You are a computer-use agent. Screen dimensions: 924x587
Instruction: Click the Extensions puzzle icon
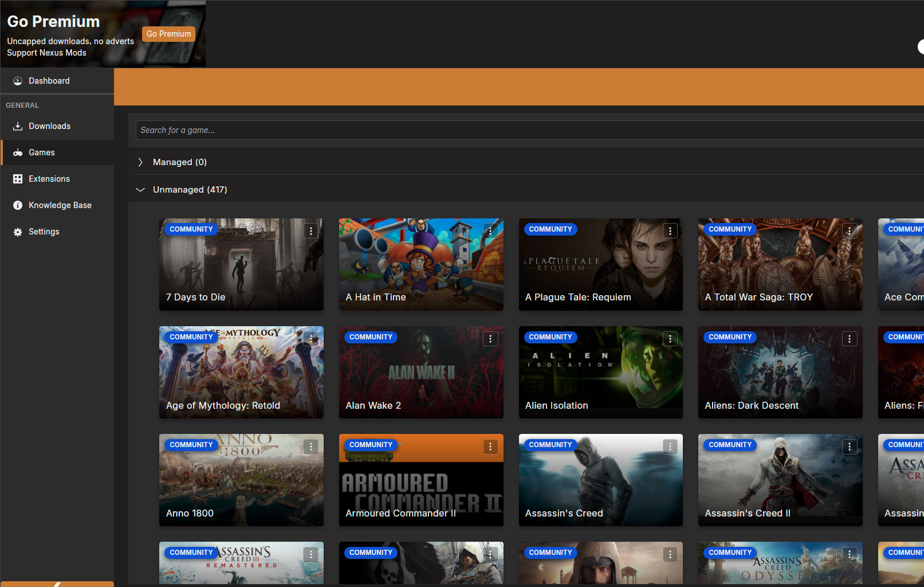(18, 179)
